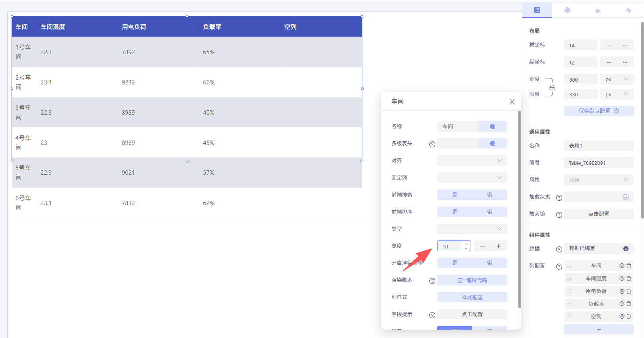Click the 横坐标 input field

[x=580, y=45]
